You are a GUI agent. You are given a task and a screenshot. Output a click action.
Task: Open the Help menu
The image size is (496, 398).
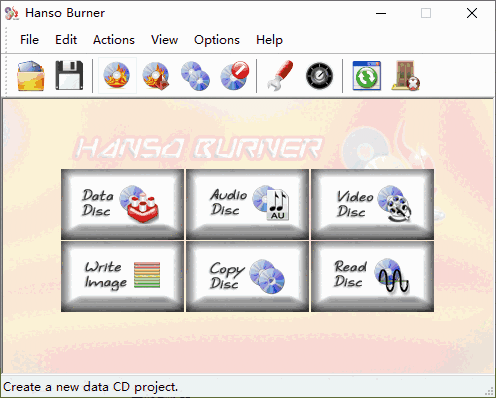[269, 40]
